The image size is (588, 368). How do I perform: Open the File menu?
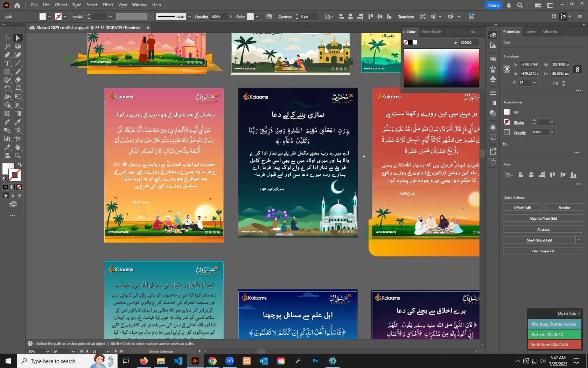(x=34, y=5)
